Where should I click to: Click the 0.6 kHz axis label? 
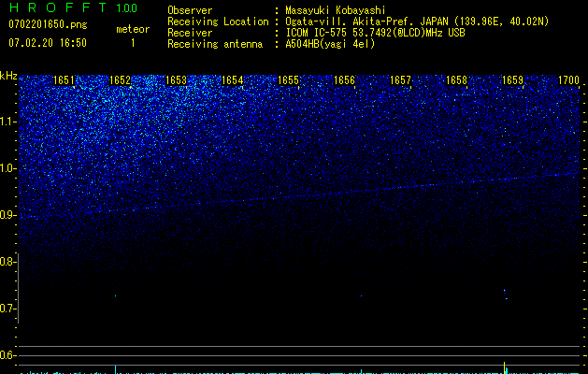(x=8, y=355)
